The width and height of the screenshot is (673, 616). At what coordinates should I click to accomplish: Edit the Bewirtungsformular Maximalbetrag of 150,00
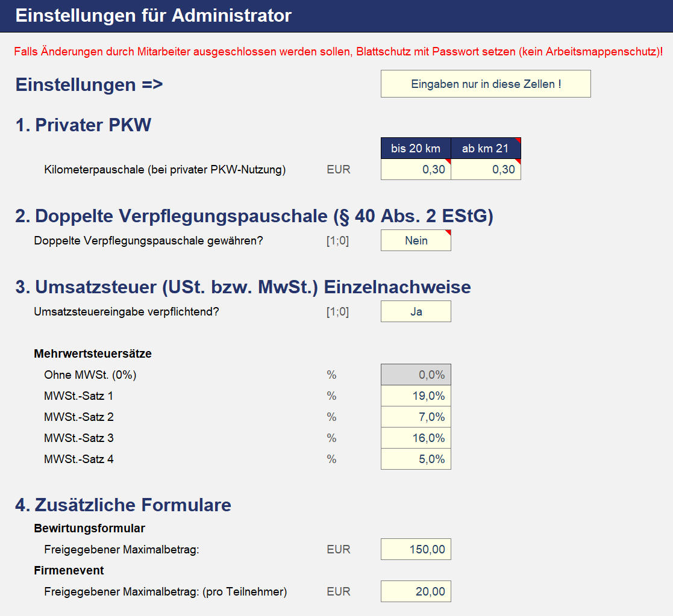(416, 549)
